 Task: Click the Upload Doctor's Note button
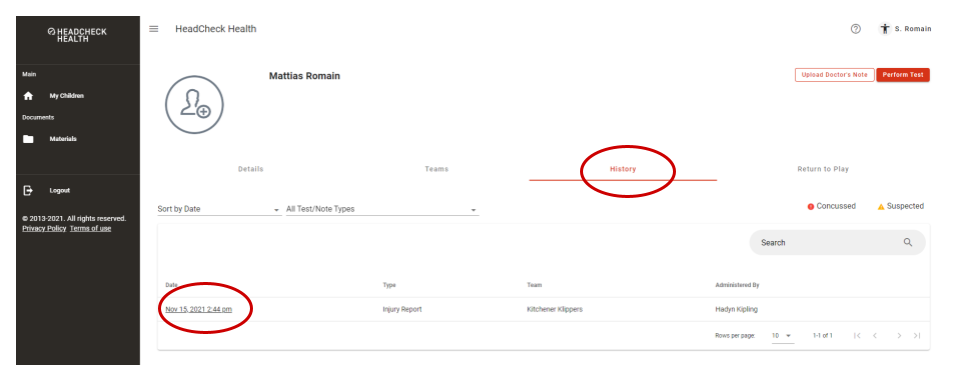[834, 75]
